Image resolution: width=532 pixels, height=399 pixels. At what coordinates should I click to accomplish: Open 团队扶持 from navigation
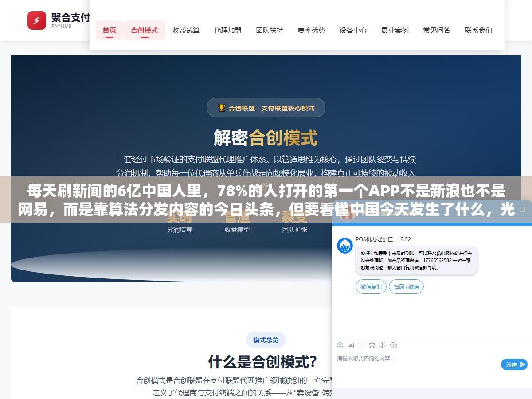(x=270, y=30)
